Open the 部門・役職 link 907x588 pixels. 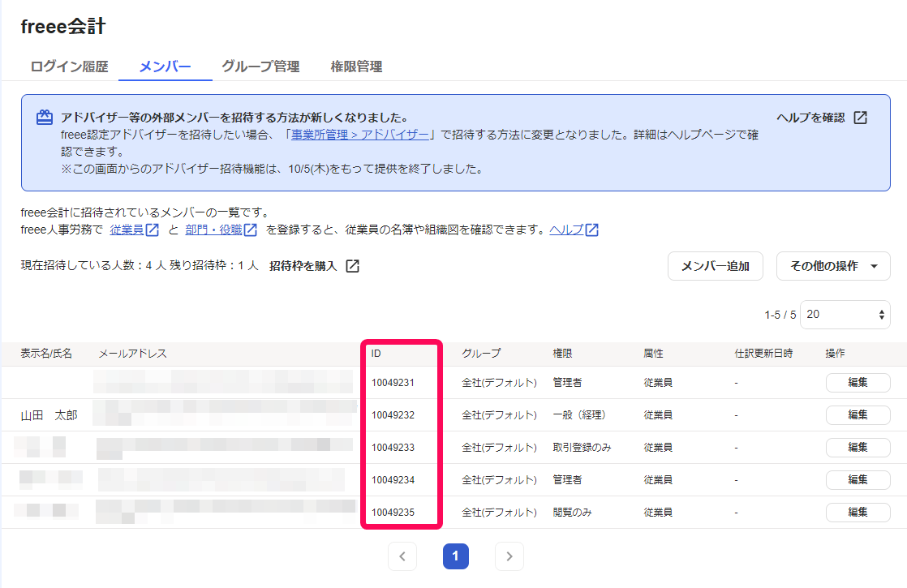pos(213,230)
